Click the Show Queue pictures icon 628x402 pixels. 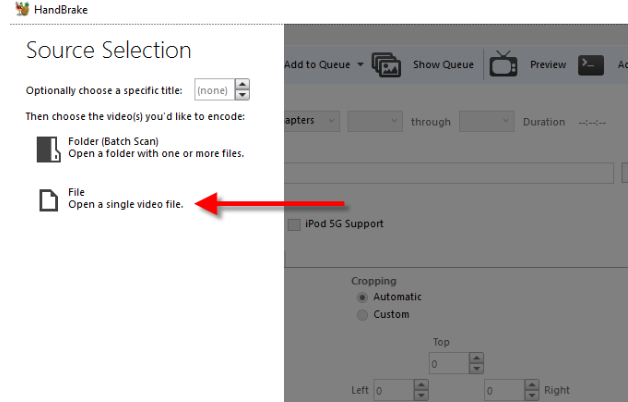point(386,65)
